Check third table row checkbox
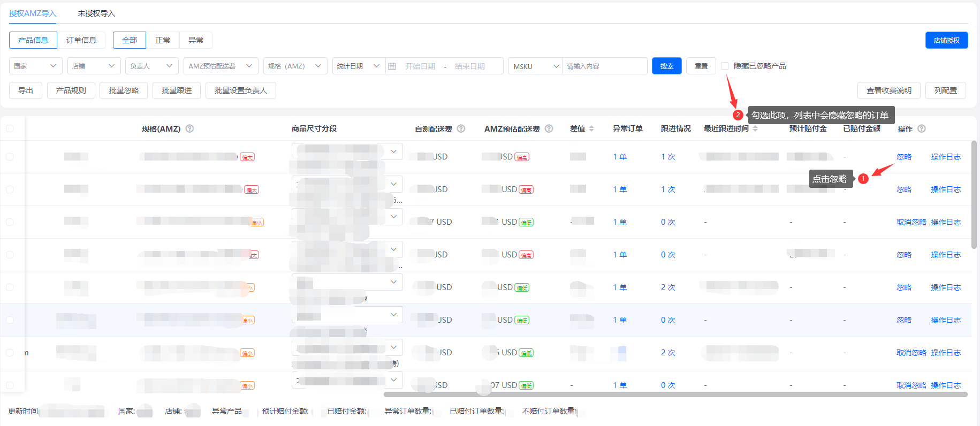Screen dimensions: 980x426 pos(10,222)
